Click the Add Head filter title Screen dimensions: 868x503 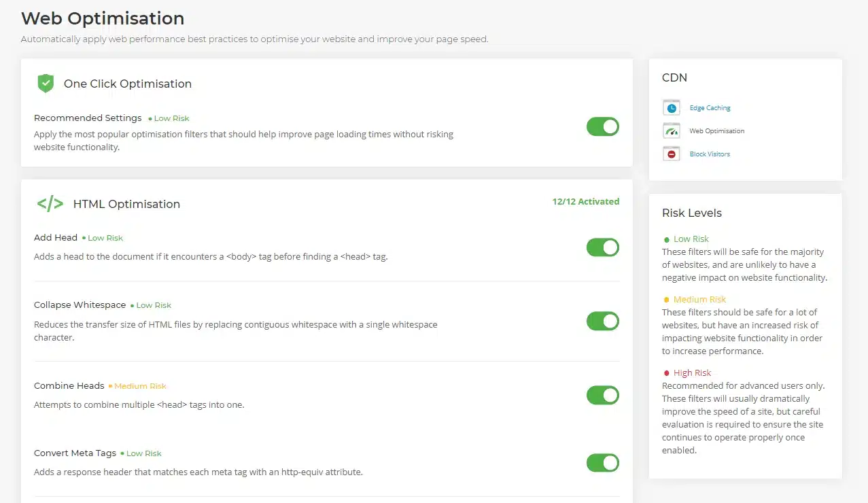pos(56,238)
